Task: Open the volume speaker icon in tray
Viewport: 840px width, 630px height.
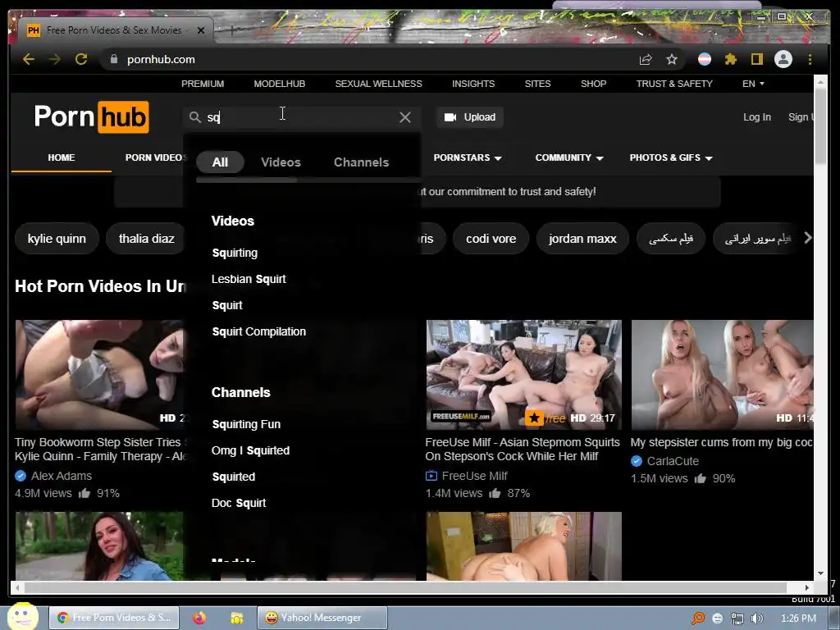Action: tap(756, 619)
